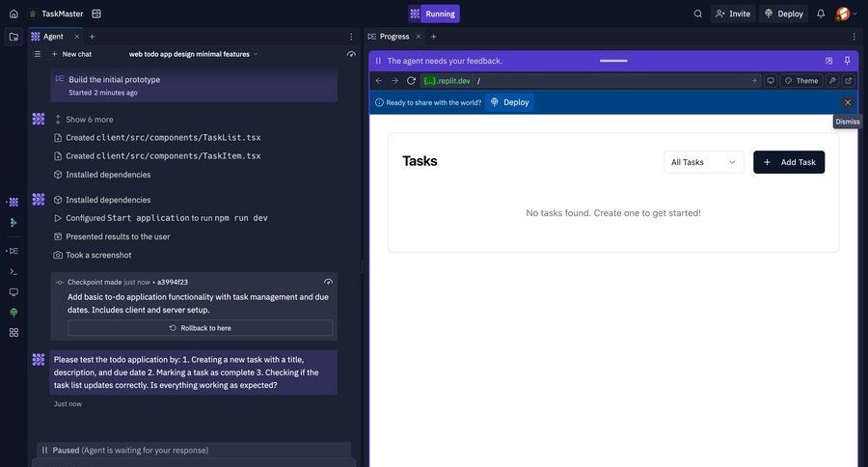Grab feedback banner drag handle
The width and height of the screenshot is (868, 467).
tap(613, 61)
